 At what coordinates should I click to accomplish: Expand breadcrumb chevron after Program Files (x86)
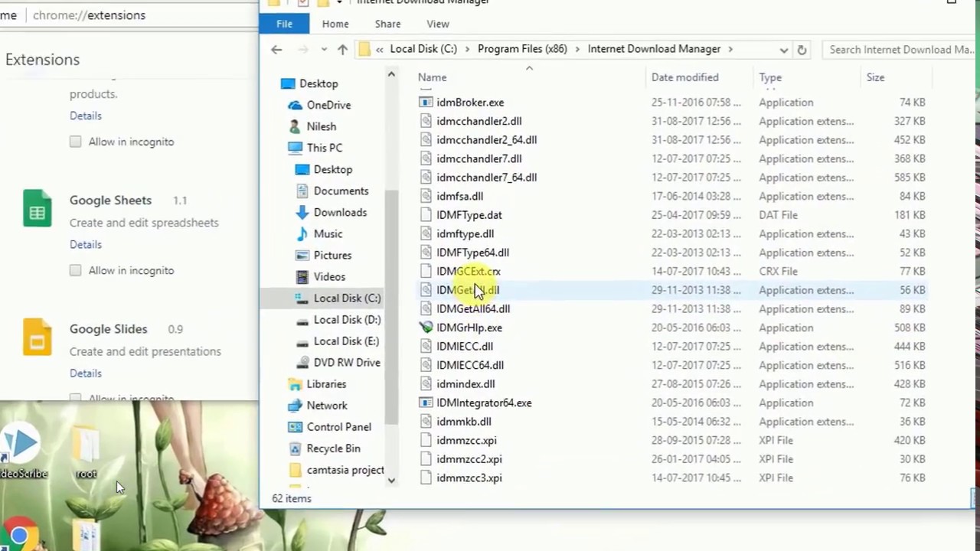click(577, 49)
